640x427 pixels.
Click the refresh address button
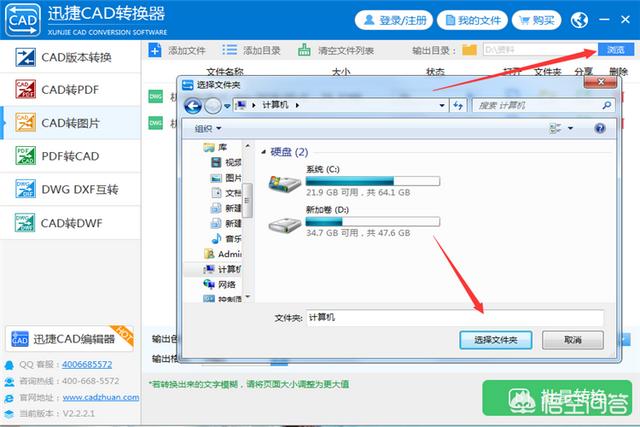click(x=458, y=106)
